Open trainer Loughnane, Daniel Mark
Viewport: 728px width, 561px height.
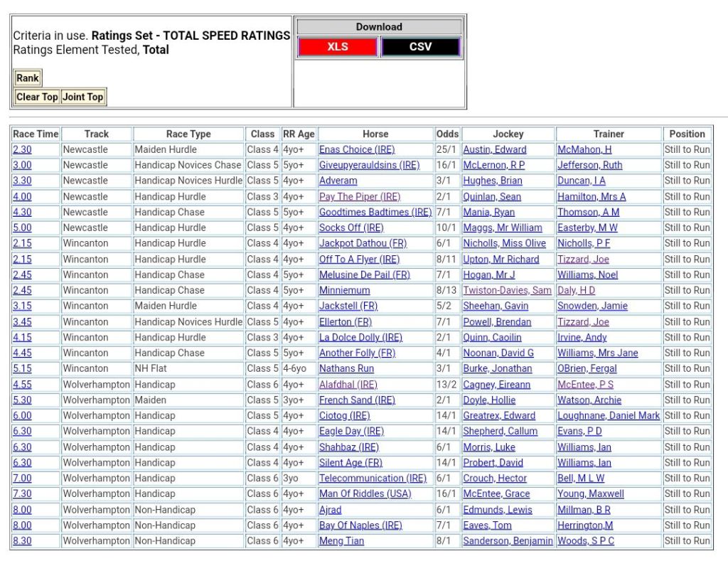click(x=608, y=415)
